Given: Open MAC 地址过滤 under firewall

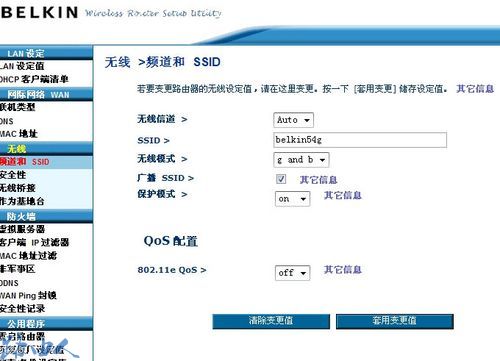Looking at the screenshot, I should point(28,256).
